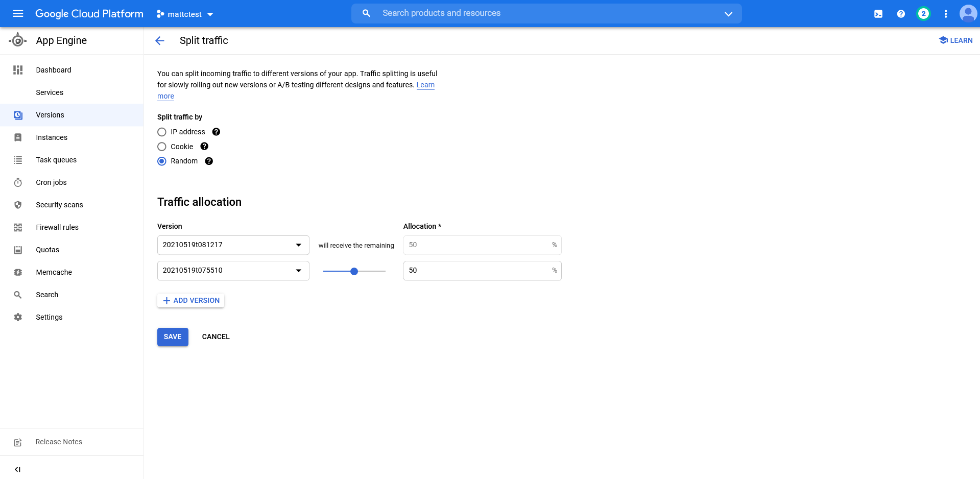Go to Instances in sidebar

(x=52, y=137)
